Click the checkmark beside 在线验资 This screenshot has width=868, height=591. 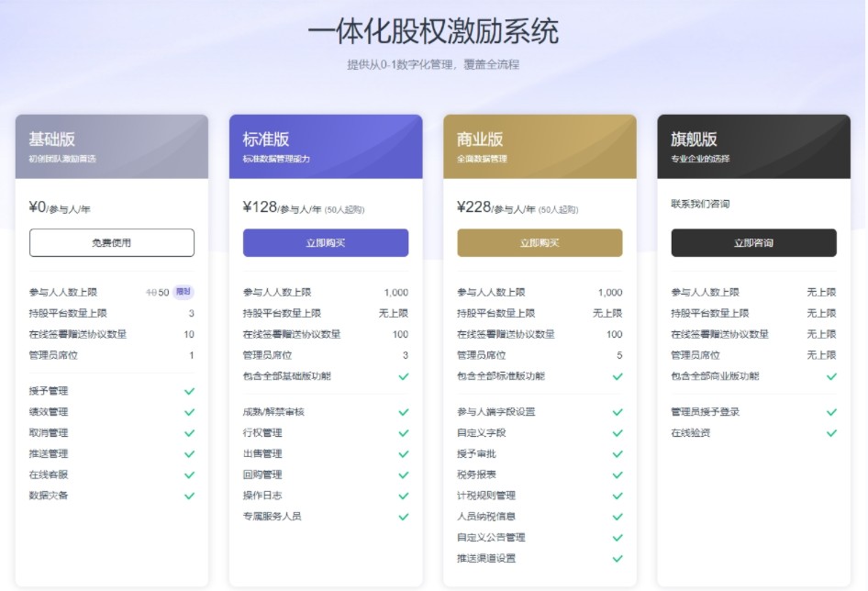(831, 433)
